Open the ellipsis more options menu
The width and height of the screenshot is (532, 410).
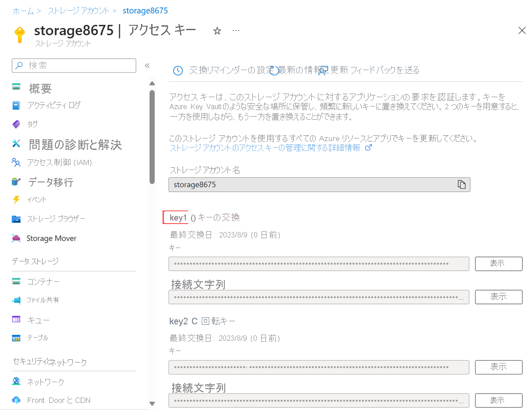click(x=236, y=30)
